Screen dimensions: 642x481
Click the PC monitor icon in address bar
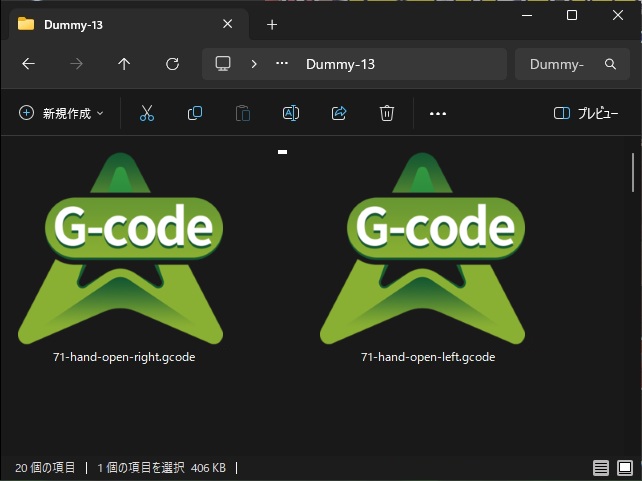point(223,64)
